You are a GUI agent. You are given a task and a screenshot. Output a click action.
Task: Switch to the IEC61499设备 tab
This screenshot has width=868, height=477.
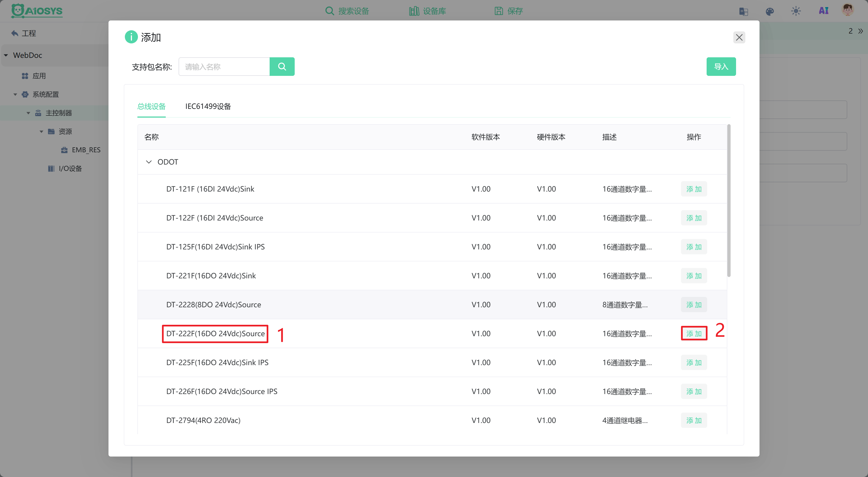(x=208, y=107)
